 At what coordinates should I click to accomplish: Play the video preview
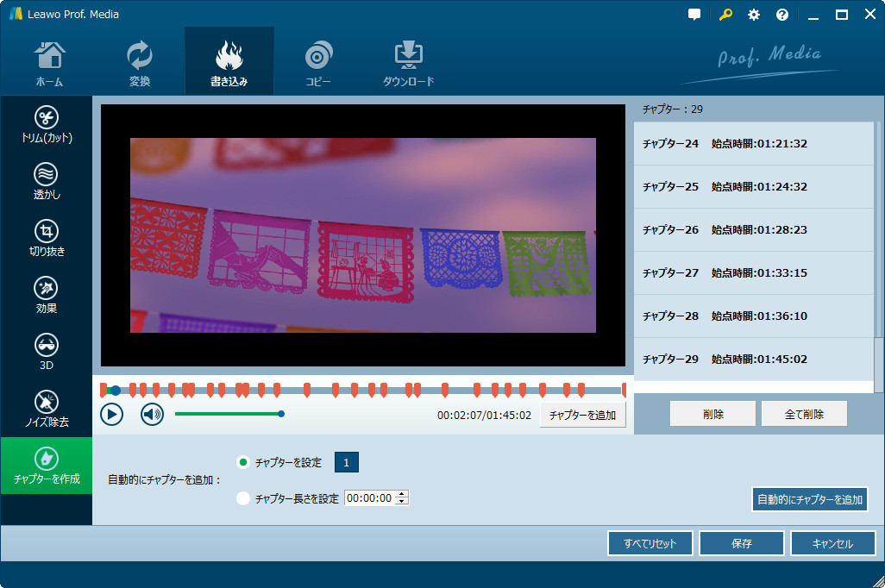point(112,415)
